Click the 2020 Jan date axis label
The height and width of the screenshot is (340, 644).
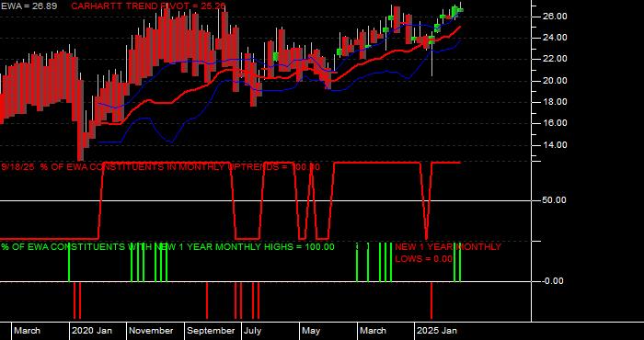(x=92, y=331)
